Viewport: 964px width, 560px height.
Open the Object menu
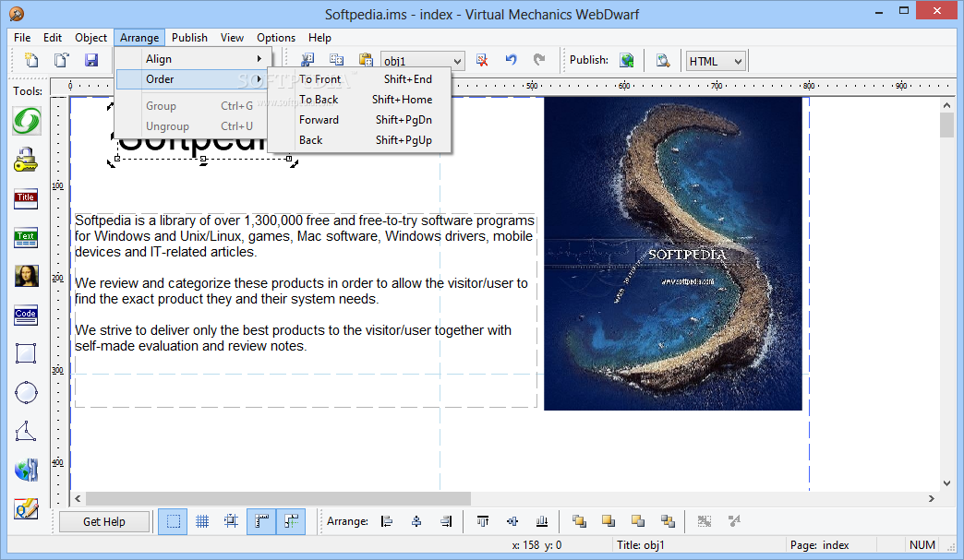point(91,38)
